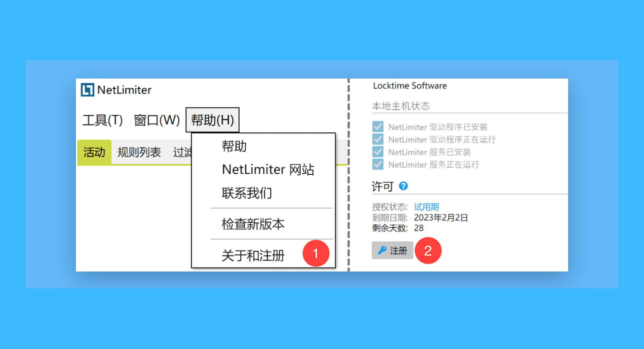Click the 注册 register button
This screenshot has width=644, height=349.
coord(392,250)
